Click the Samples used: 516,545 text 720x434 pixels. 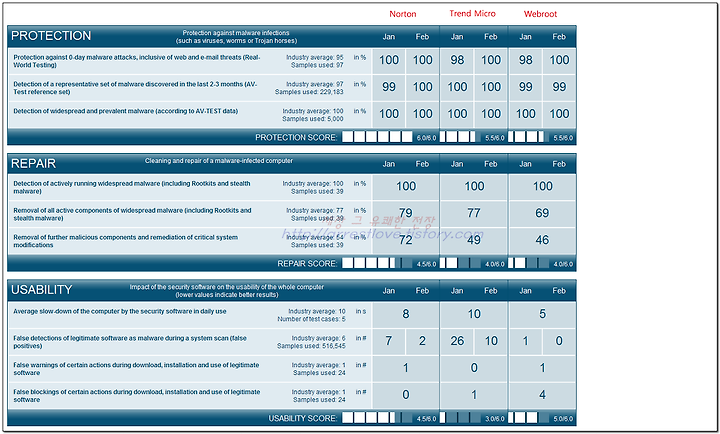point(311,346)
